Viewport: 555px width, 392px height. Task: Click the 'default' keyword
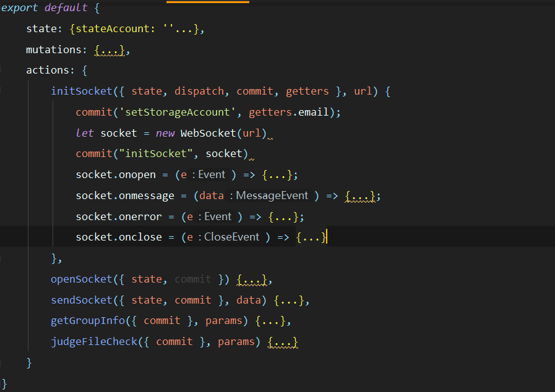click(66, 7)
